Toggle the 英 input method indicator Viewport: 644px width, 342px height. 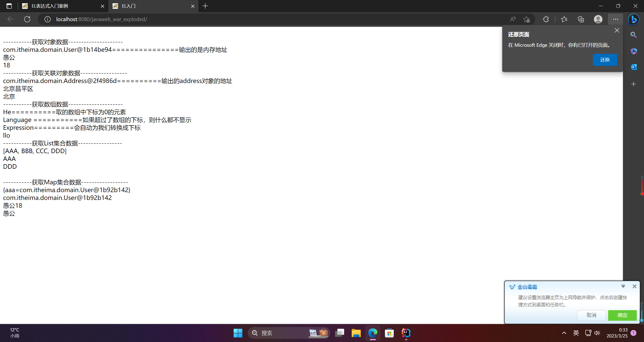(x=576, y=333)
